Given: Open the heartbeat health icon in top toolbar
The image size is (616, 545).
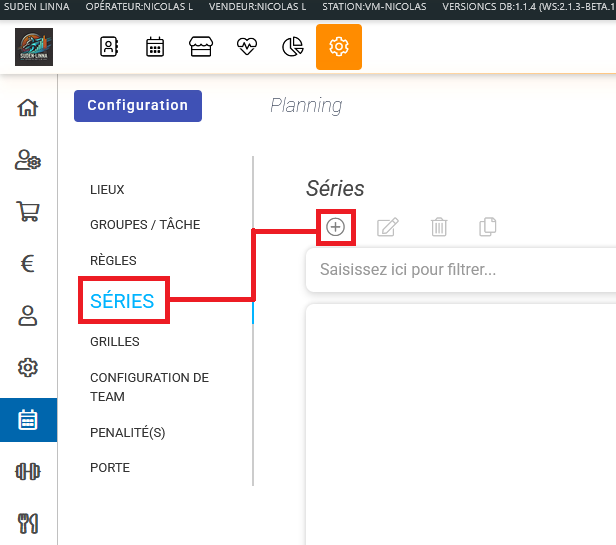Looking at the screenshot, I should click(x=246, y=47).
